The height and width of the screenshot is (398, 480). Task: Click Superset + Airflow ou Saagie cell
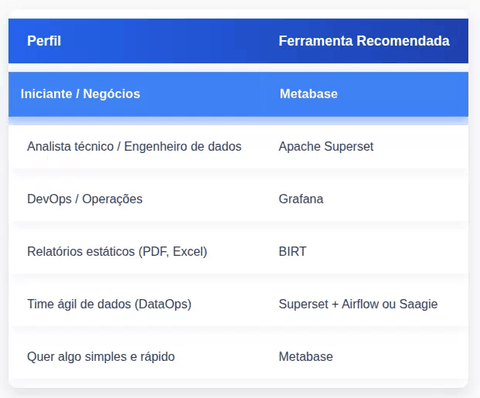358,304
